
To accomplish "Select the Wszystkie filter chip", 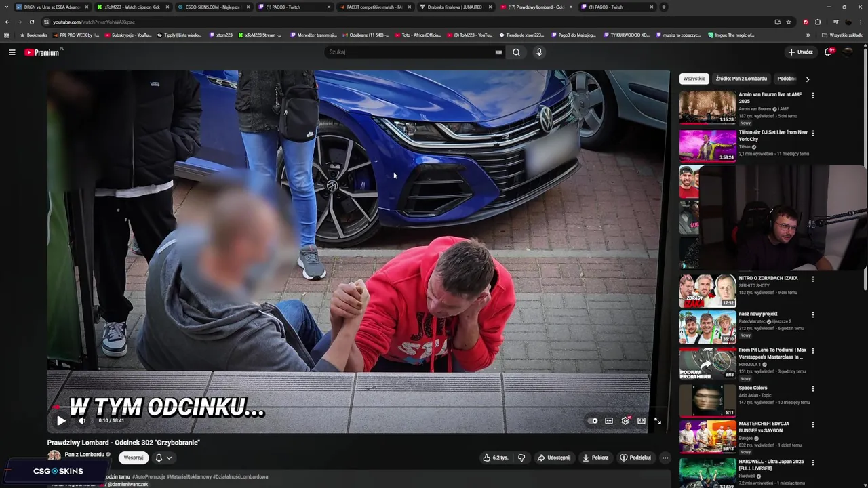I will [694, 79].
